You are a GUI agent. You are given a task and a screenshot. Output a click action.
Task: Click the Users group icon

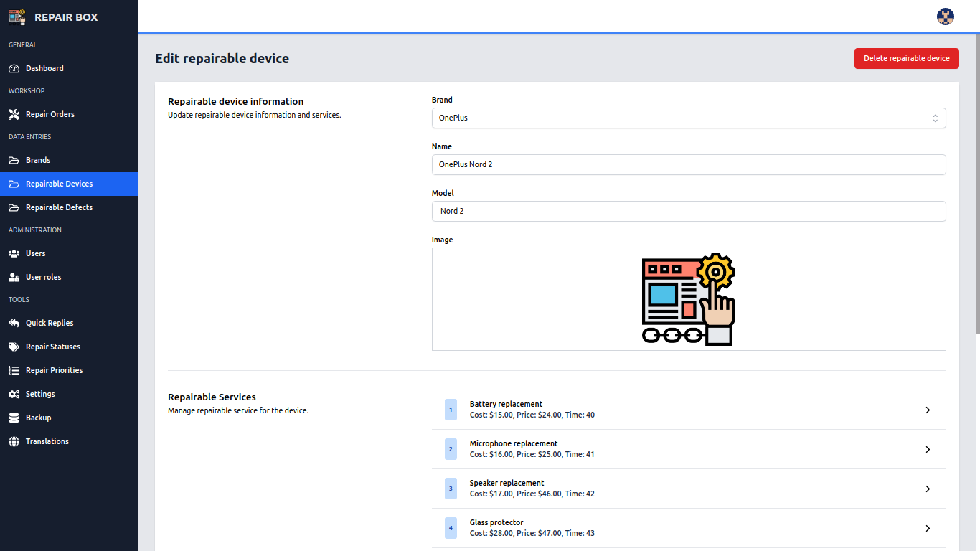click(14, 254)
